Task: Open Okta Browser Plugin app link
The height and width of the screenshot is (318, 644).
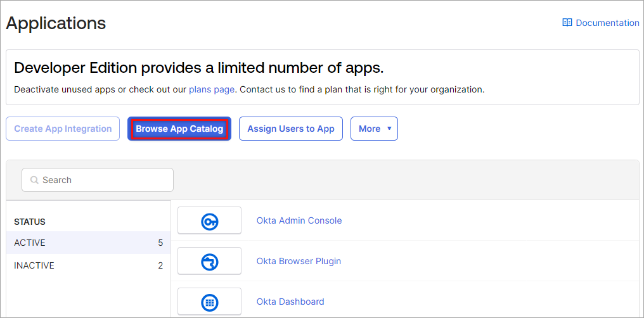Action: [x=299, y=261]
